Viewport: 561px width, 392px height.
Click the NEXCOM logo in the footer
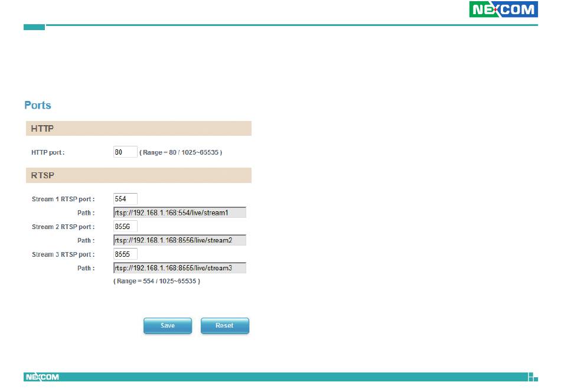click(x=42, y=377)
